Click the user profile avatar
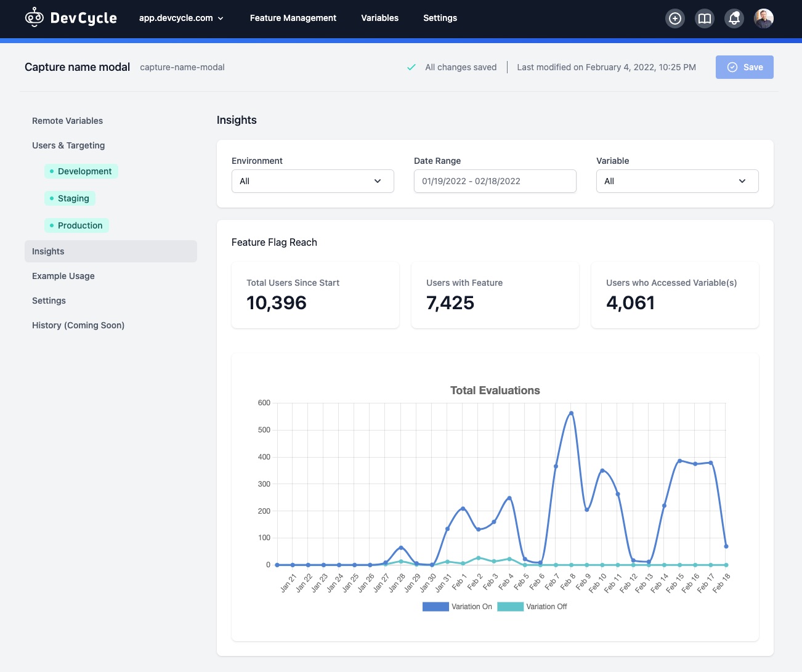Viewport: 802px width, 672px height. (764, 18)
